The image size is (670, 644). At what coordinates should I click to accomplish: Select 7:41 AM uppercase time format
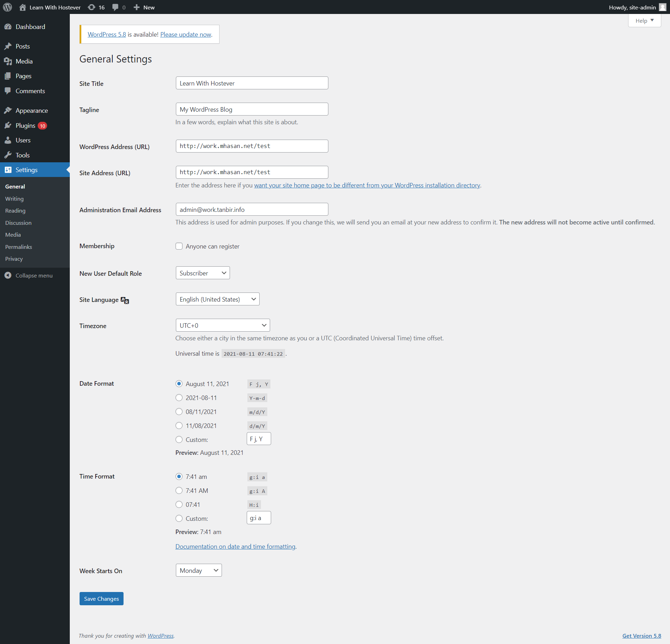click(x=179, y=490)
